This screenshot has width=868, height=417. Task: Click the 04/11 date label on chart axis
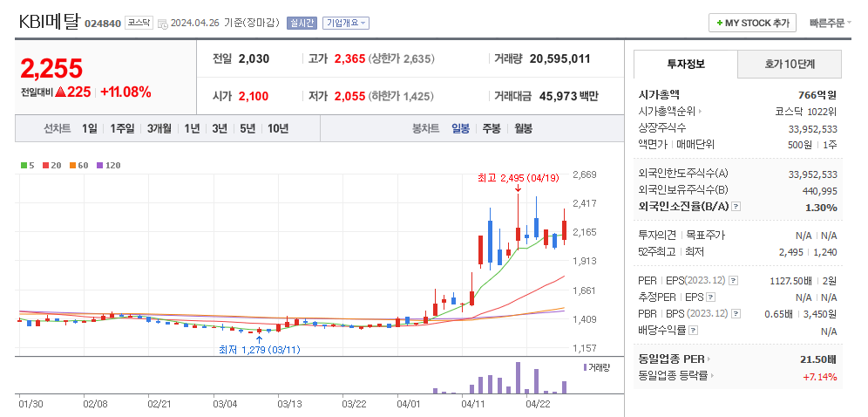[x=472, y=404]
